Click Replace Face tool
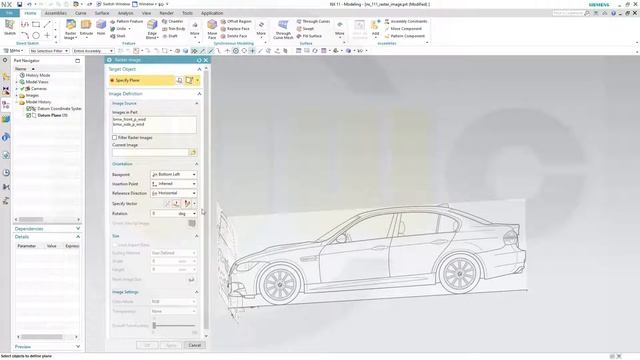 click(235, 29)
